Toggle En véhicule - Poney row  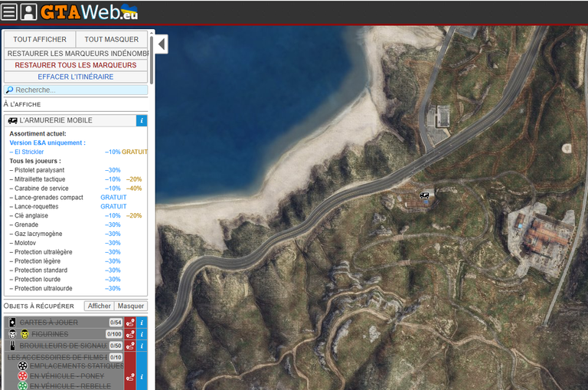point(67,376)
